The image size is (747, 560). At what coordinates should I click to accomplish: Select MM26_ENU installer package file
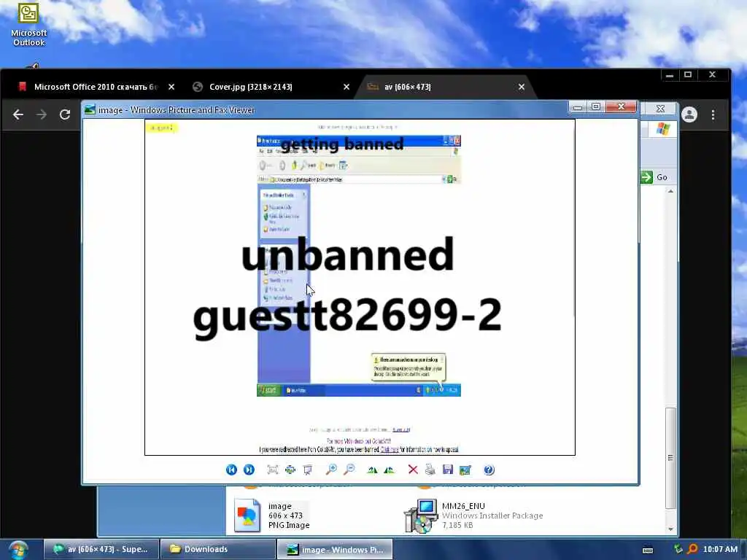(474, 516)
